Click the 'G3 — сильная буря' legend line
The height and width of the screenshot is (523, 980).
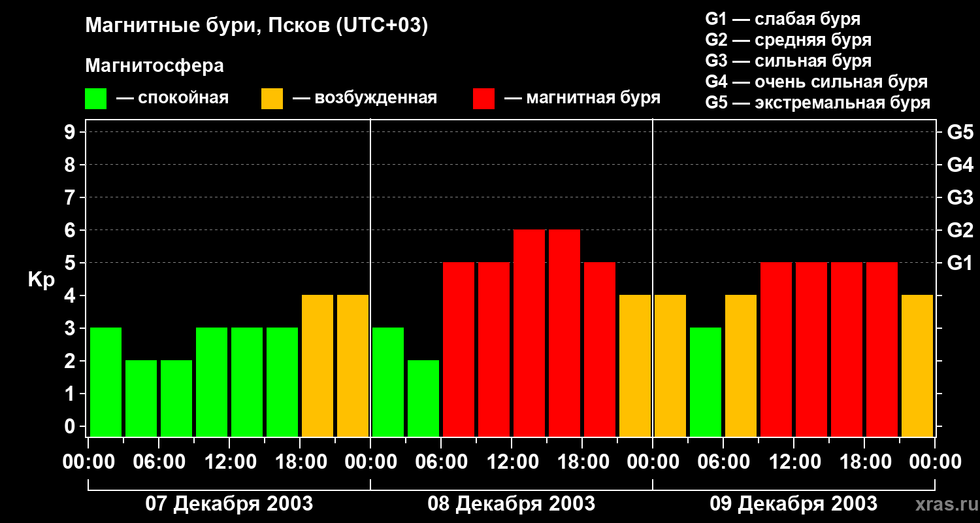789,61
